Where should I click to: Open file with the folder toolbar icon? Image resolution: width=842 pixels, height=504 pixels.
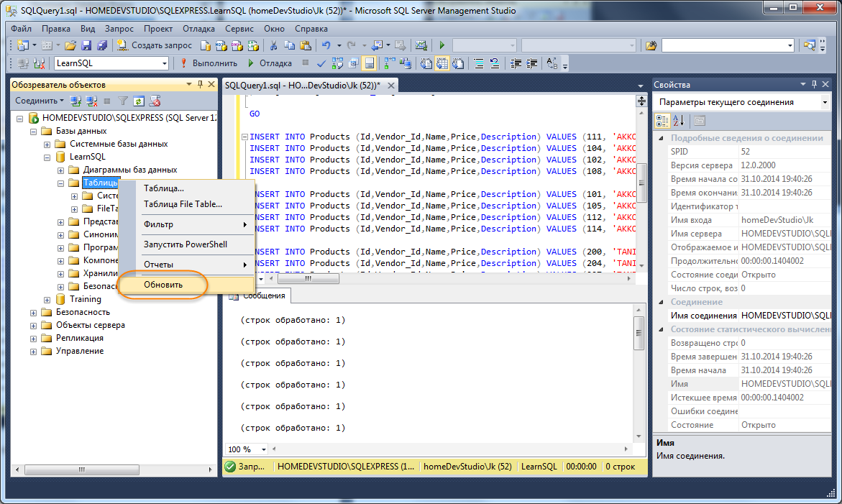tap(70, 45)
